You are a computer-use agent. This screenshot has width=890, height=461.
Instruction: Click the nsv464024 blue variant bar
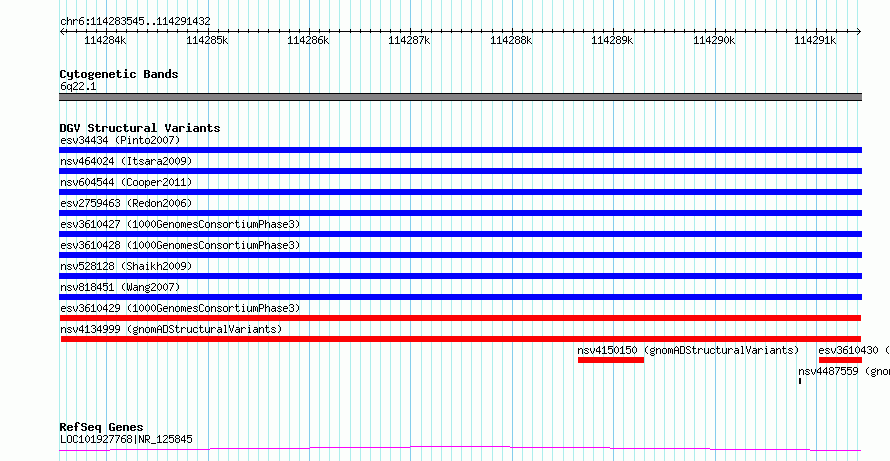tap(460, 171)
